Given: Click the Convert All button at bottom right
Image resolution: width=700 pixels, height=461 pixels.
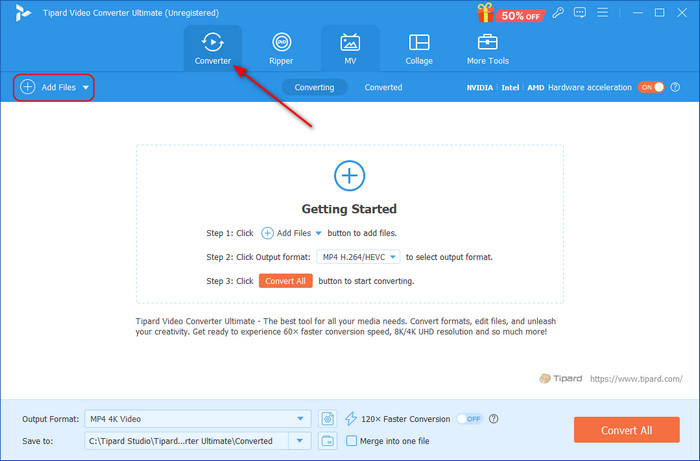Looking at the screenshot, I should (x=627, y=430).
